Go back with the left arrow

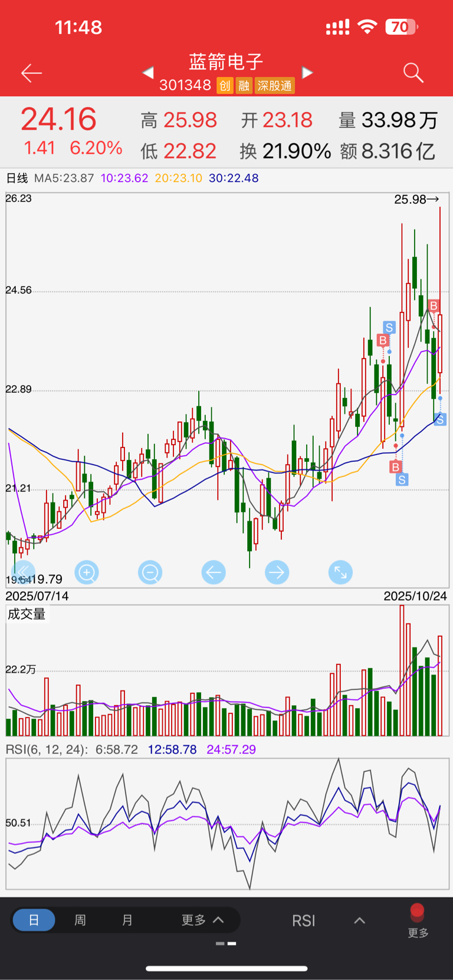coord(31,73)
